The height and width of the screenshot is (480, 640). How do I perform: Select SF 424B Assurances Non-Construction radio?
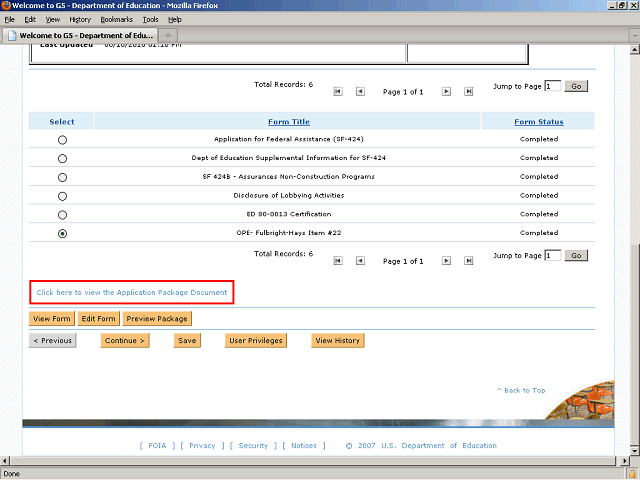click(x=62, y=178)
